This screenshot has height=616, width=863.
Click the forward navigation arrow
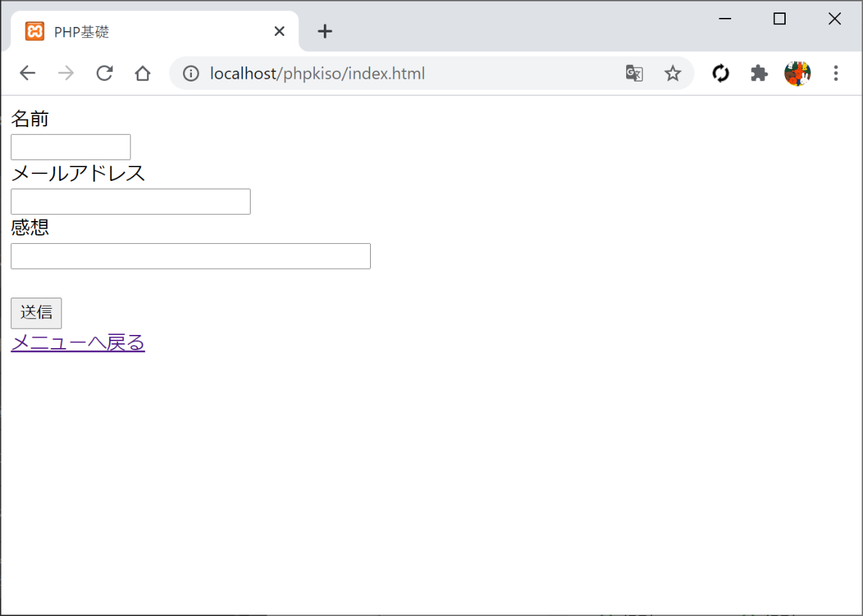coord(66,73)
